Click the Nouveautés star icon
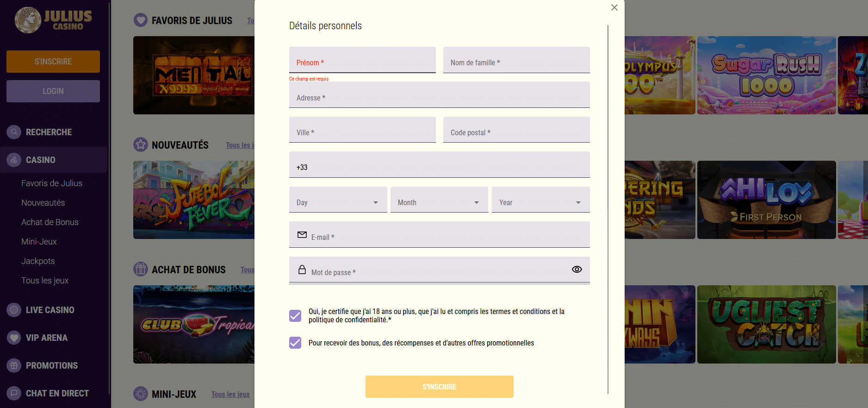This screenshot has width=868, height=408. [x=141, y=144]
